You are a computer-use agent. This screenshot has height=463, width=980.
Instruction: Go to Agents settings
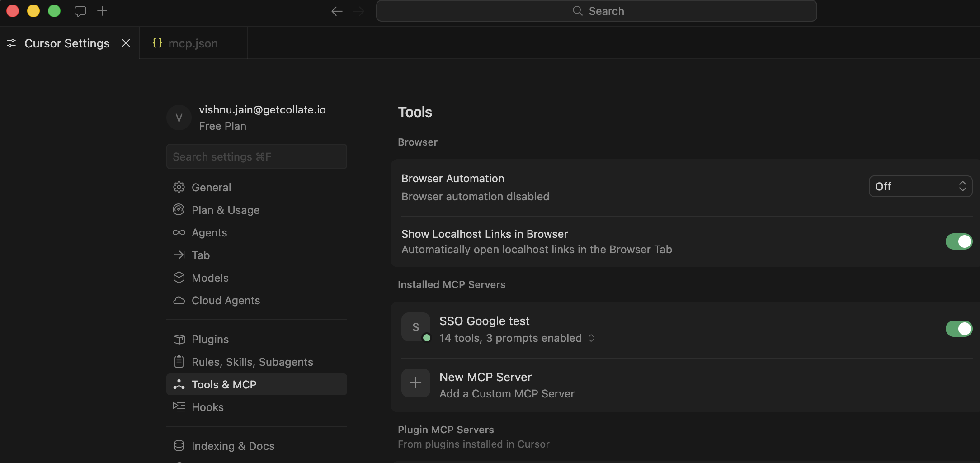coord(257,232)
